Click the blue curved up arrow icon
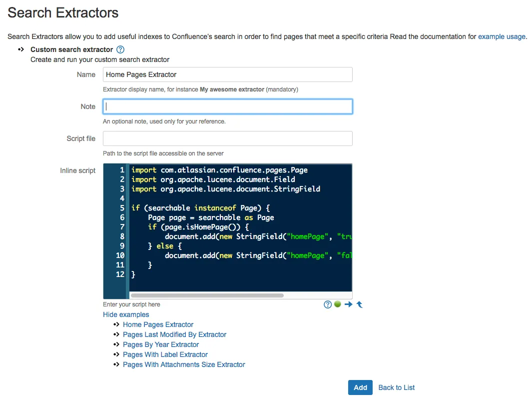The height and width of the screenshot is (407, 532). (x=360, y=304)
